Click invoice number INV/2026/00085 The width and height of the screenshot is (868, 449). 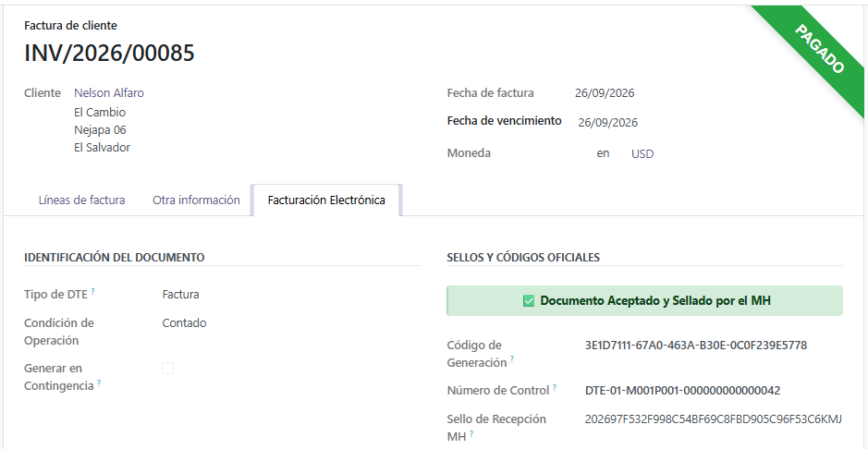tap(110, 53)
